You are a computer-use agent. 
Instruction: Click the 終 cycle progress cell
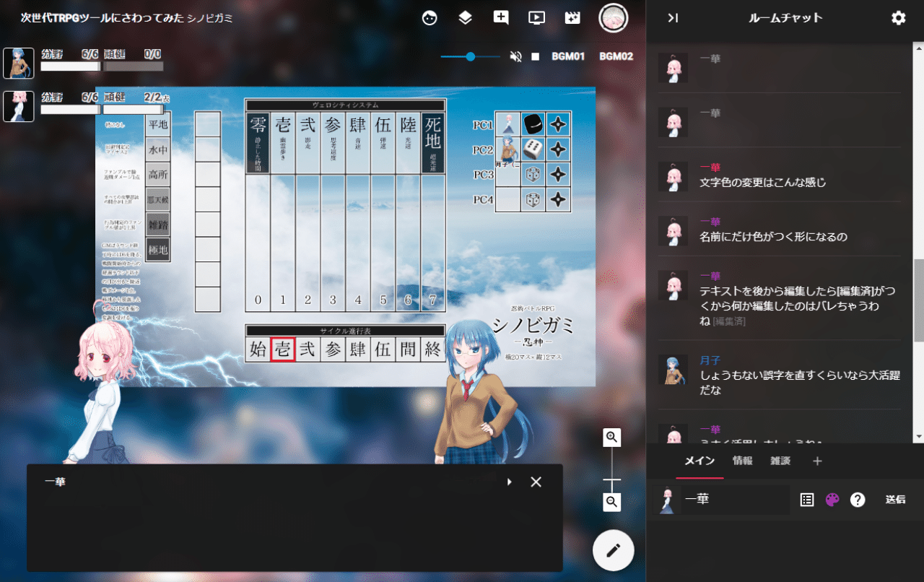pos(432,349)
